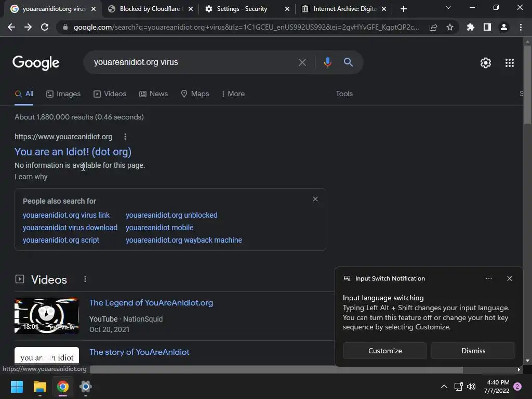This screenshot has height=399, width=532.
Task: Close the Blocked by Cloudflare tab
Action: (191, 9)
